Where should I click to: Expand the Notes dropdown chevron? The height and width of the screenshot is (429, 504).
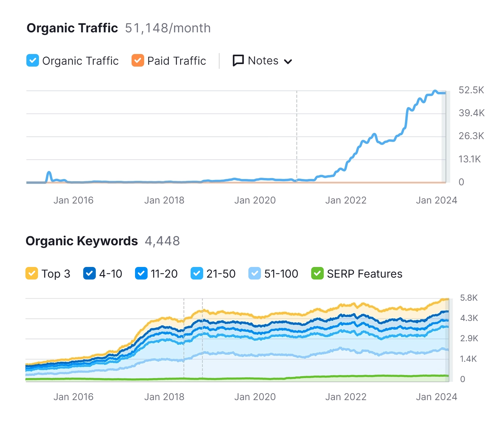click(x=288, y=62)
